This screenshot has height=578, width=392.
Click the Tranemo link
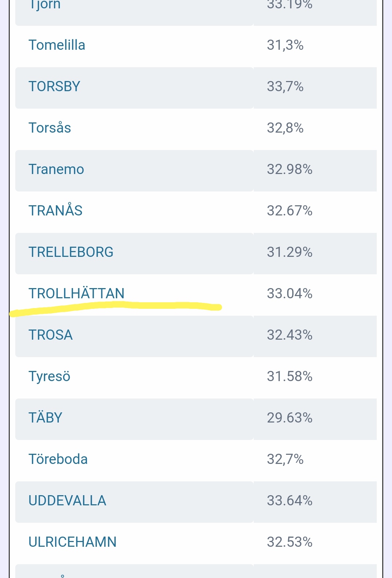[x=56, y=169]
